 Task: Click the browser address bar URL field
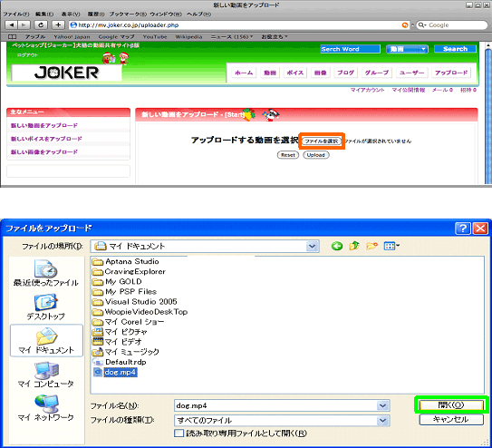tap(238, 25)
